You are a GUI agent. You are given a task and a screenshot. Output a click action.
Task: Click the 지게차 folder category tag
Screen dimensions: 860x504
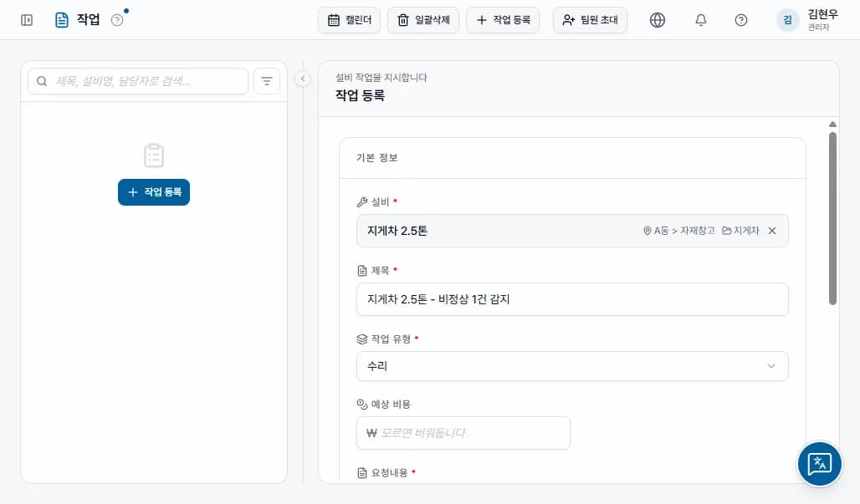coord(740,231)
